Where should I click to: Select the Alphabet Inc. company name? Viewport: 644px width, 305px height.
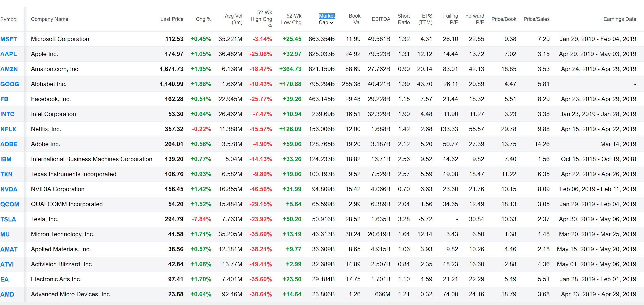[49, 84]
